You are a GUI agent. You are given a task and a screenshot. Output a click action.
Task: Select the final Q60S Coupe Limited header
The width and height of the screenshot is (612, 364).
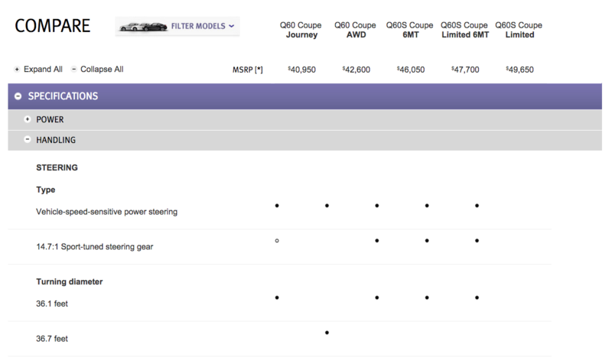point(519,30)
